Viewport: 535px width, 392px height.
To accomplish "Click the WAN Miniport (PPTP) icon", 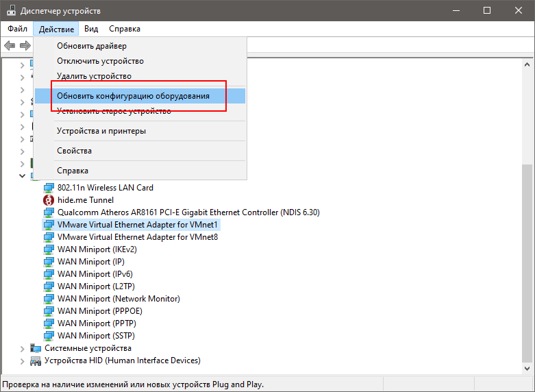I will (x=49, y=323).
